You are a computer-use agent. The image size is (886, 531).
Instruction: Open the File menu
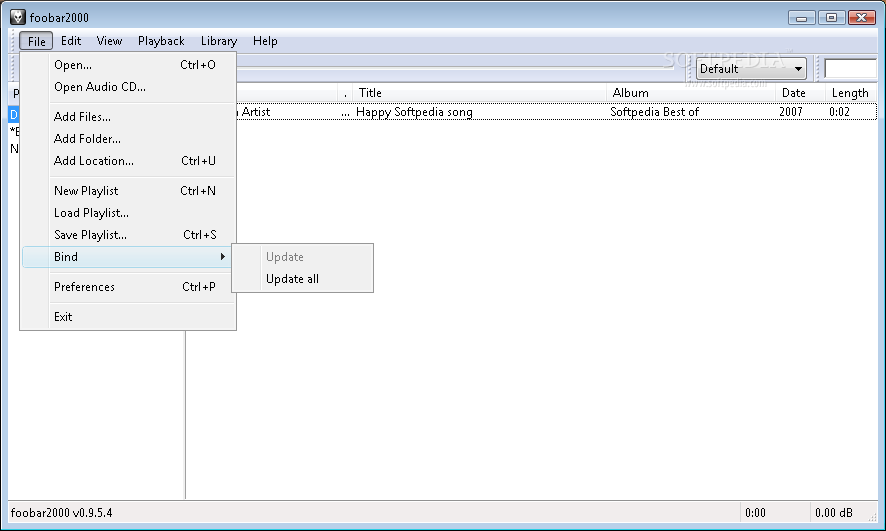(36, 41)
